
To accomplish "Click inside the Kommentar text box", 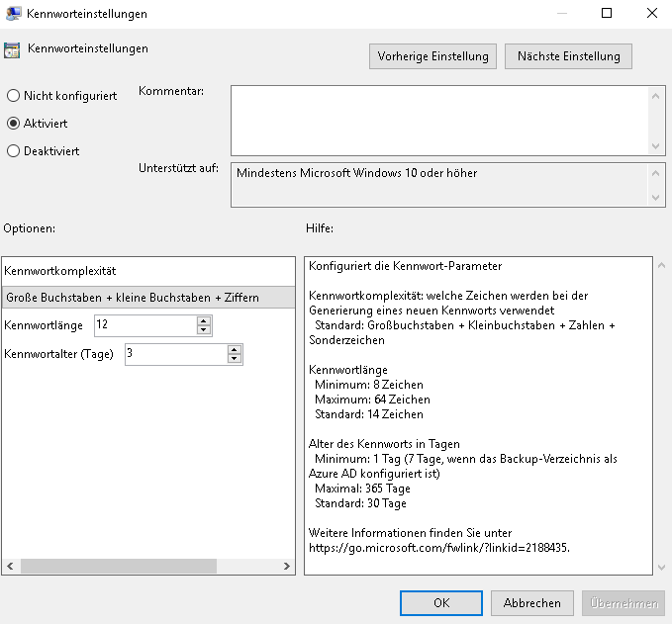I will tap(439, 120).
